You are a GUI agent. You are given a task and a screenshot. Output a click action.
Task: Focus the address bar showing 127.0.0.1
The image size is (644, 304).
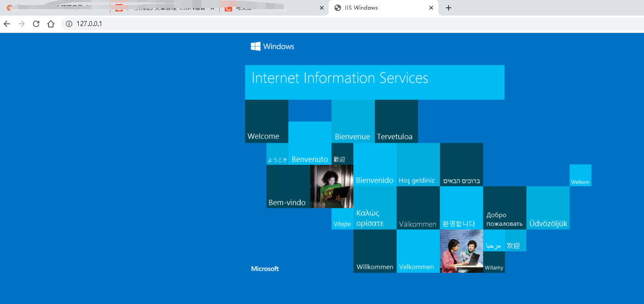point(352,24)
